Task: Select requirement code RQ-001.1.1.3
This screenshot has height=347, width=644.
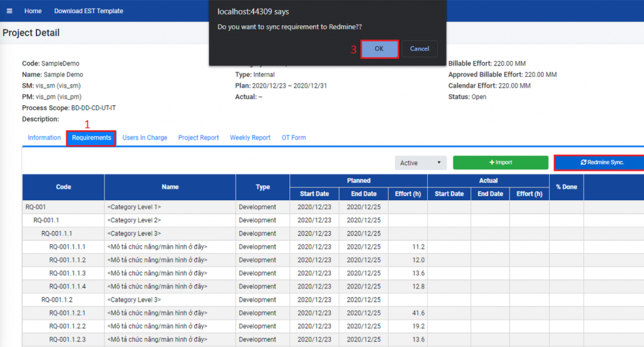Action: 67,273
